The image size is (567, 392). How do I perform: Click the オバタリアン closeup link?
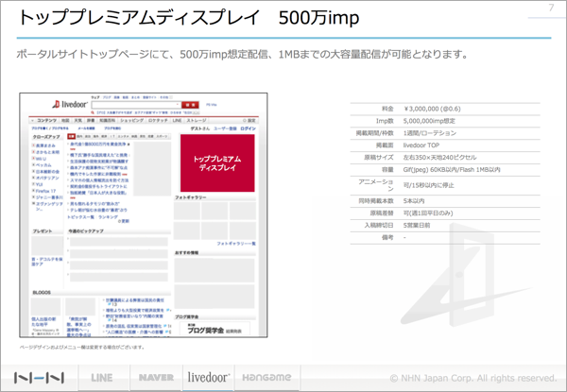[47, 179]
